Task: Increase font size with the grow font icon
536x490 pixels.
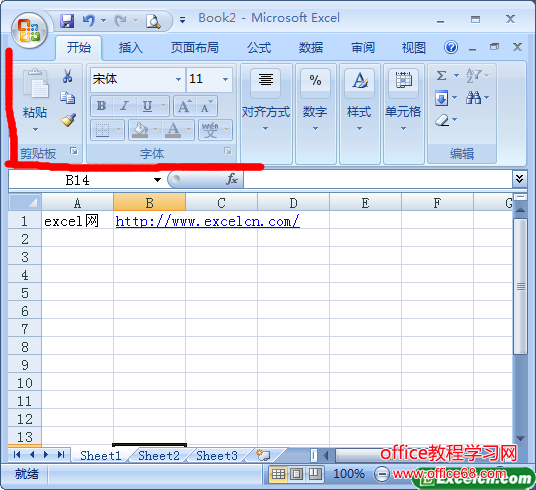Action: point(185,106)
